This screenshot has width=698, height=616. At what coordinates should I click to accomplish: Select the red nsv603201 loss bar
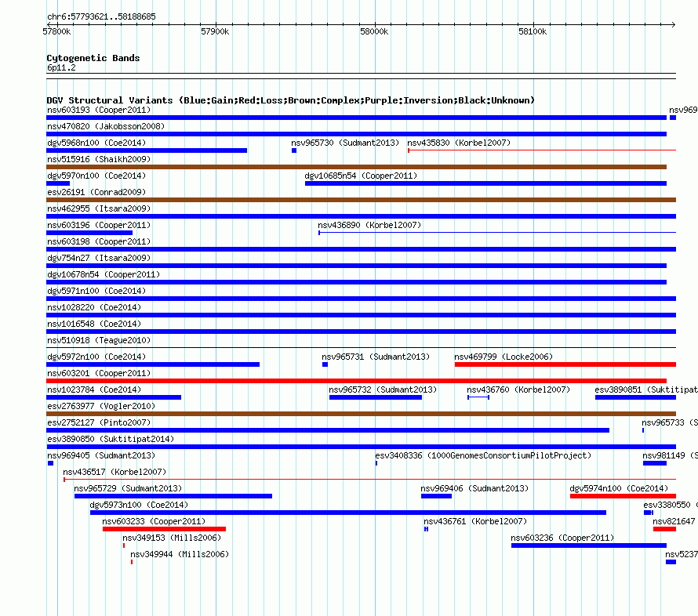pos(357,381)
